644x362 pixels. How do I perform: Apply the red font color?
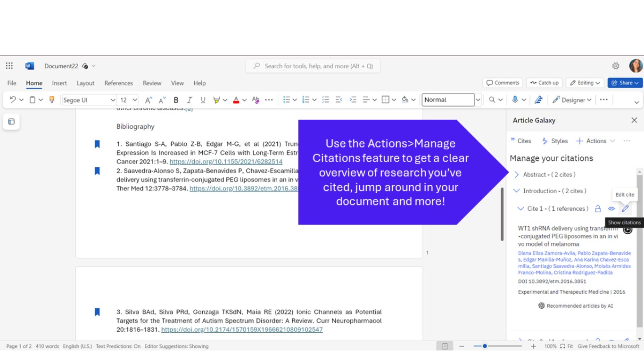coord(236,100)
